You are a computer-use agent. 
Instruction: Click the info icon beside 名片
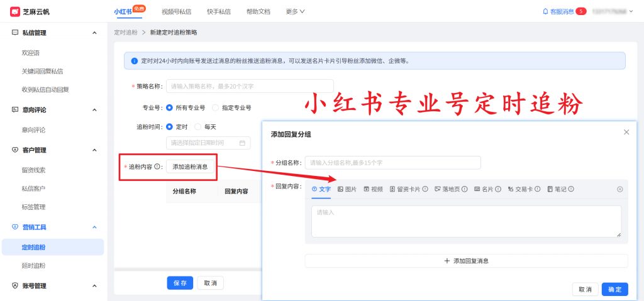pyautogui.click(x=498, y=189)
